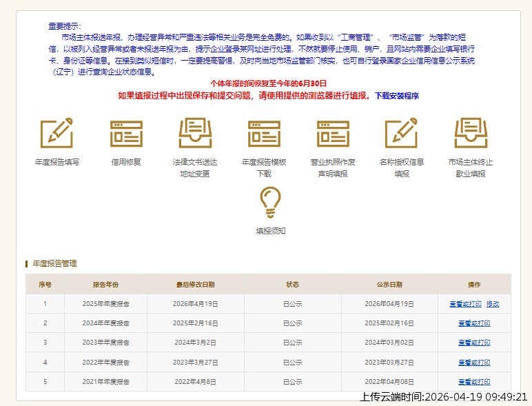This screenshot has width=532, height=406.
Task: Click the 年度报告管理 section heading
Action: click(54, 263)
